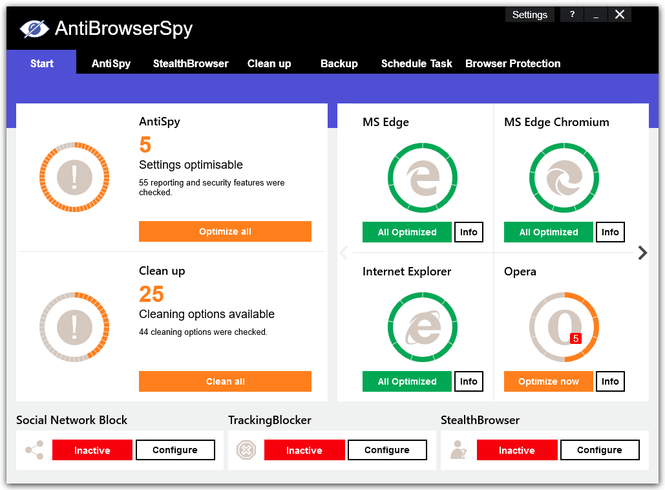This screenshot has height=490, width=665.
Task: Open help with the question mark button
Action: [572, 15]
